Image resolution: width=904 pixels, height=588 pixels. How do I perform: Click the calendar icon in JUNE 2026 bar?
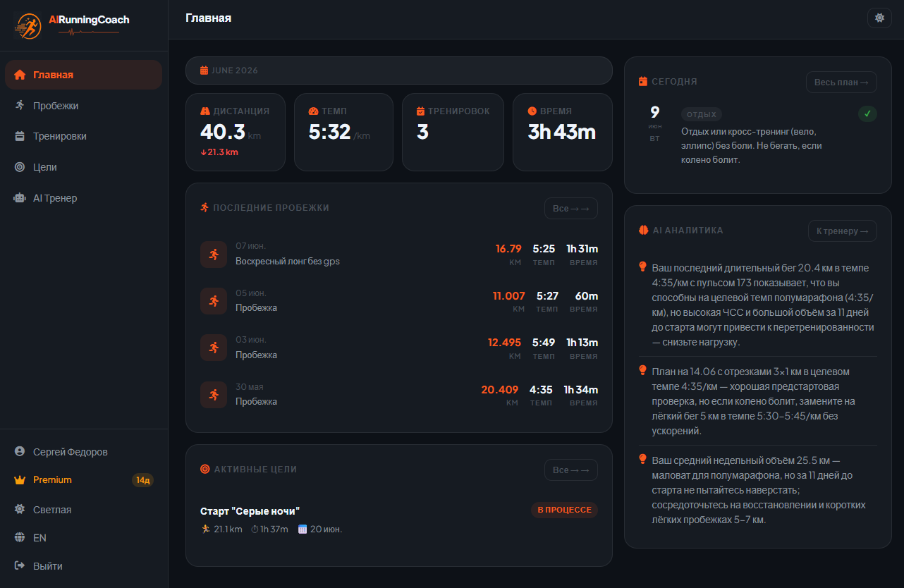[x=204, y=71]
